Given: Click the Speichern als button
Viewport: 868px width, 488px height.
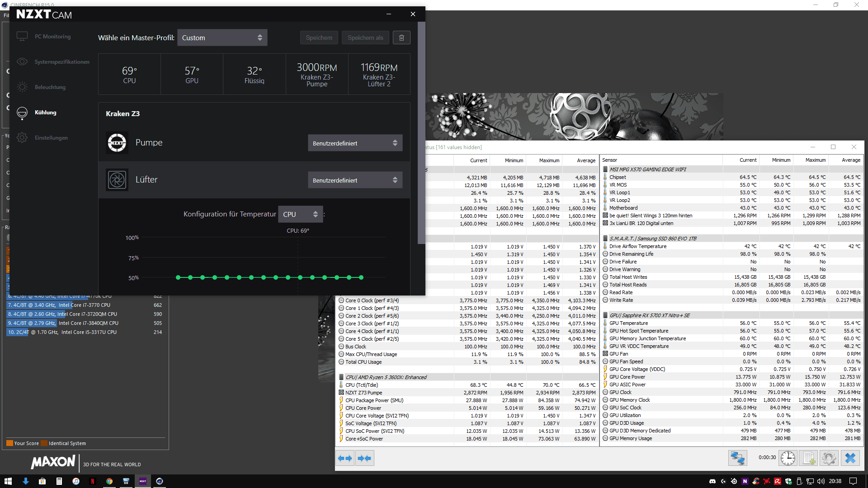Looking at the screenshot, I should point(365,38).
